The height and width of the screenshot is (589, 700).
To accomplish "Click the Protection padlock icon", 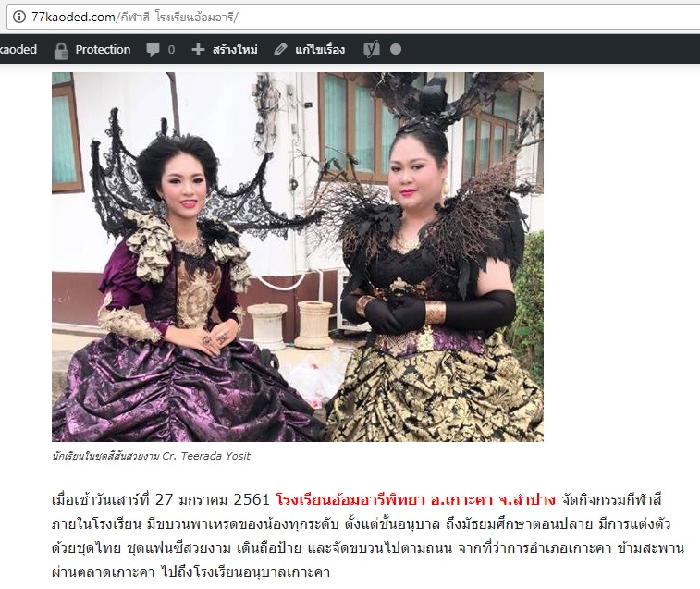I will coord(61,50).
